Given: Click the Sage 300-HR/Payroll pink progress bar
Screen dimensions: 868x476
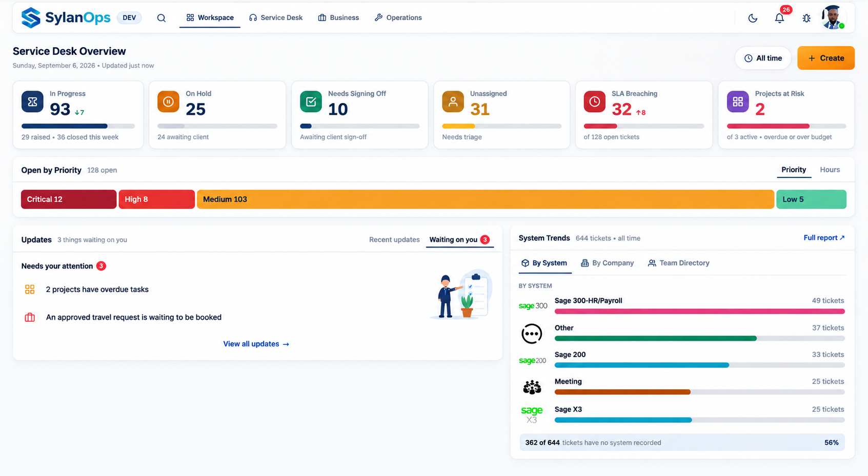Looking at the screenshot, I should click(x=699, y=312).
